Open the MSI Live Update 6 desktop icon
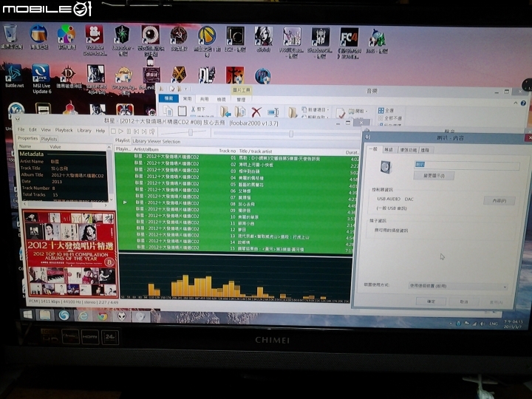This screenshot has width=532, height=399. coord(41,79)
